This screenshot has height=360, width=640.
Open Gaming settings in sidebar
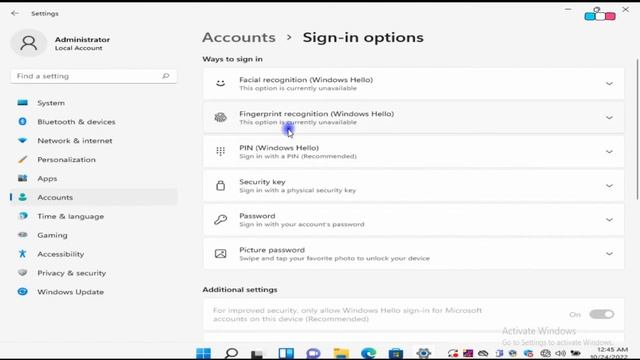[x=94, y=235]
